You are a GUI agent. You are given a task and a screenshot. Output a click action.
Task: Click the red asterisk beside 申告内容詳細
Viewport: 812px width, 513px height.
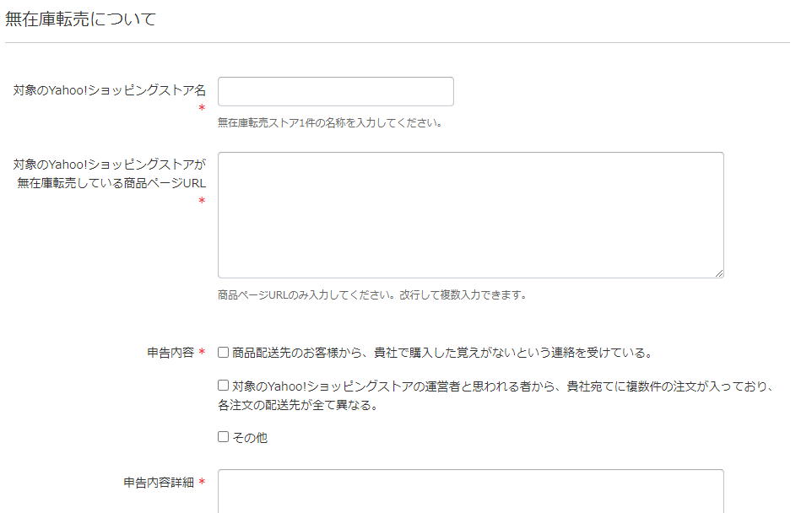click(x=202, y=483)
